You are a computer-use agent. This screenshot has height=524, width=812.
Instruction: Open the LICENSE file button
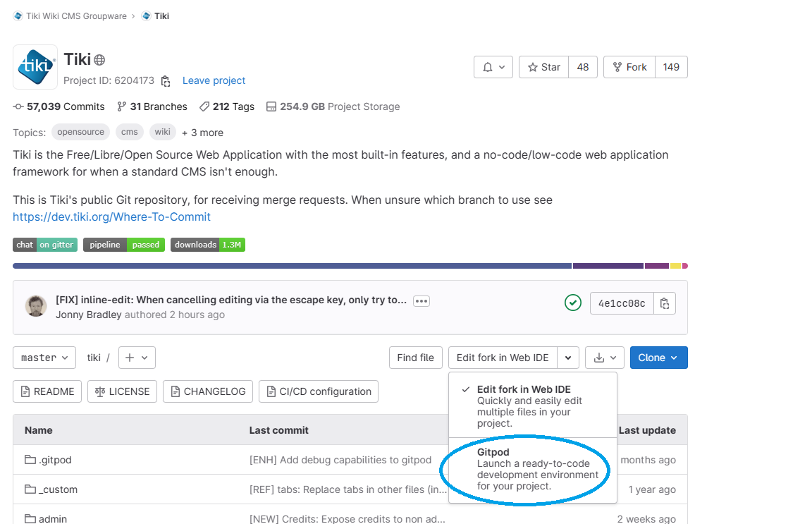point(122,391)
